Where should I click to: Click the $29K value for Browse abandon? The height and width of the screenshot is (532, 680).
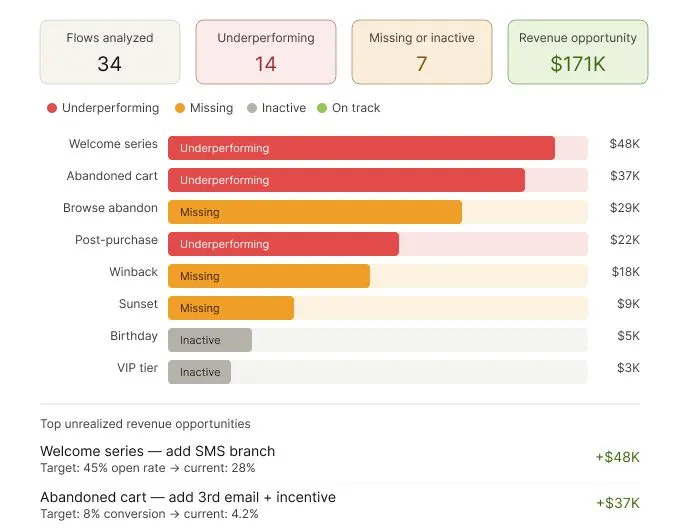(x=625, y=208)
